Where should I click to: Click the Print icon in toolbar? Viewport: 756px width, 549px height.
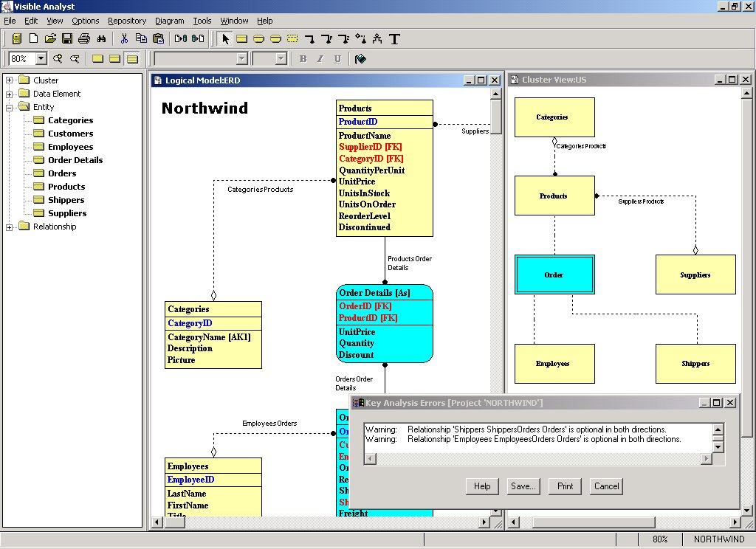(x=83, y=38)
